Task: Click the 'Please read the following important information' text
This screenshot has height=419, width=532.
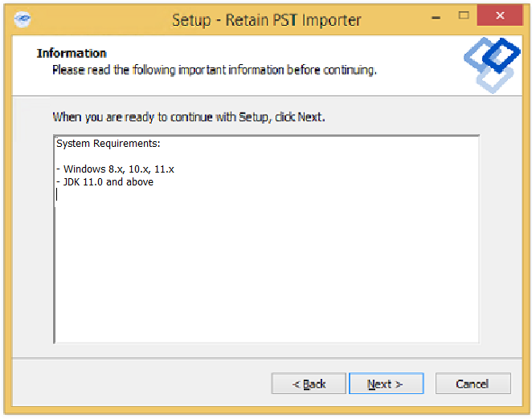Action: (x=214, y=70)
